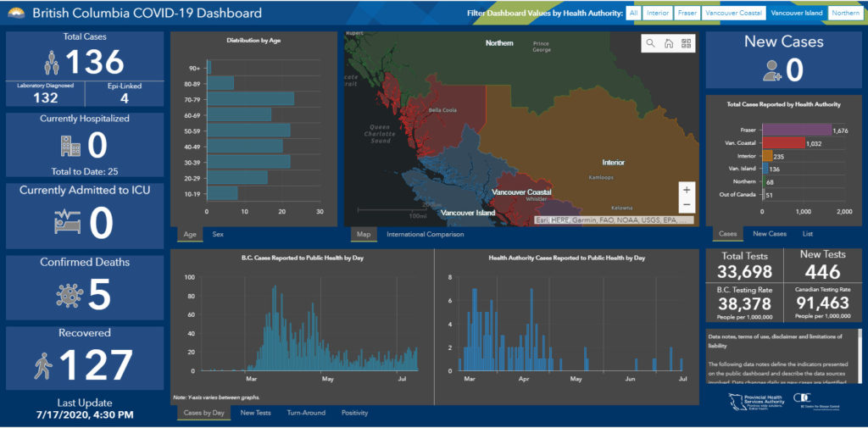
Task: Click the purple Fraser bar in chart
Action: click(x=796, y=130)
